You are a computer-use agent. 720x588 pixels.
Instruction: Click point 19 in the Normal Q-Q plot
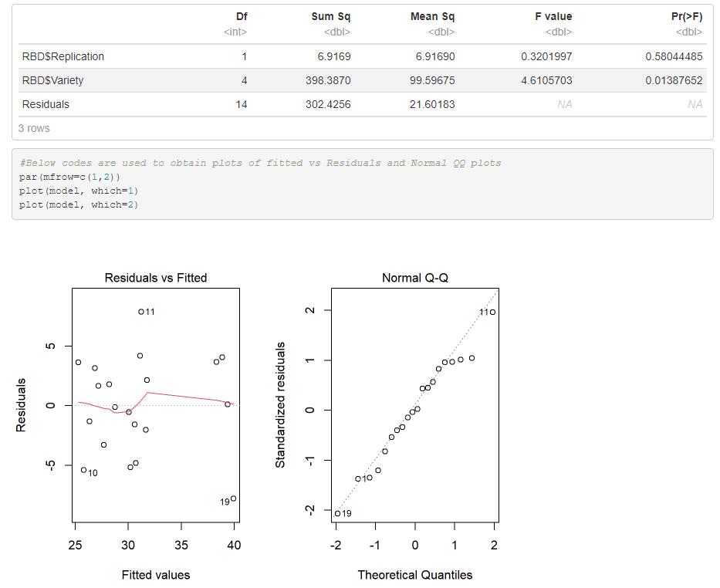(x=336, y=512)
